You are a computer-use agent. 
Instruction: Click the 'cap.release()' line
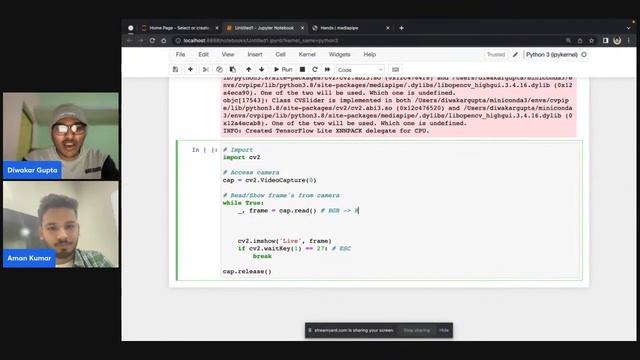coord(247,271)
